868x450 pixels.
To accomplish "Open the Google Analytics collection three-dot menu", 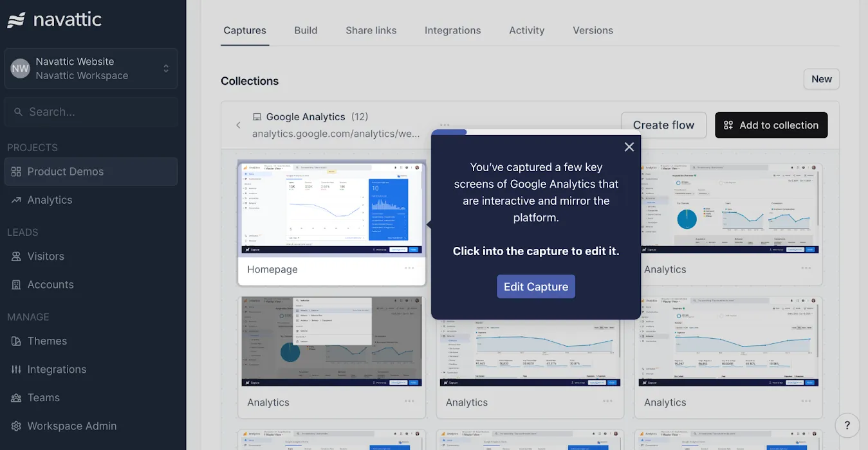I will [445, 125].
